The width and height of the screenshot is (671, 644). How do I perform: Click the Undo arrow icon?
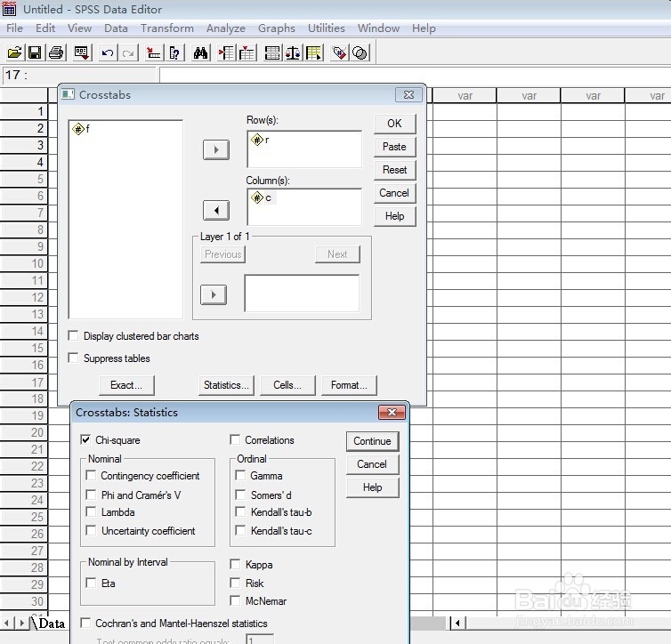pos(108,53)
